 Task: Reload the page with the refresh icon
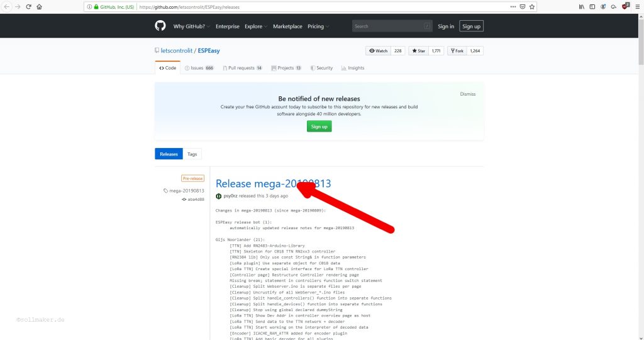click(29, 6)
